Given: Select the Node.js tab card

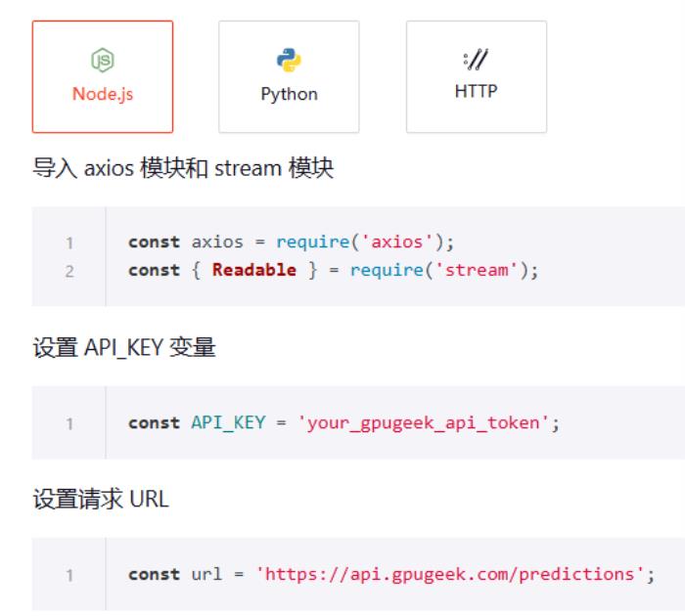Looking at the screenshot, I should click(x=103, y=76).
